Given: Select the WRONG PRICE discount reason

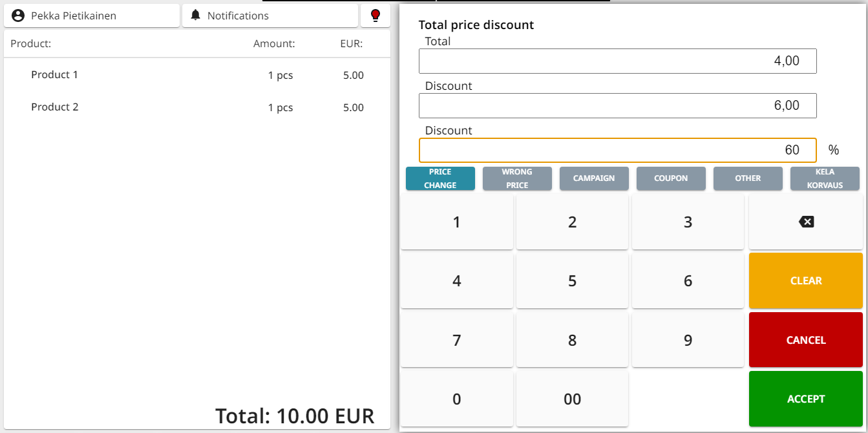Looking at the screenshot, I should coord(517,178).
